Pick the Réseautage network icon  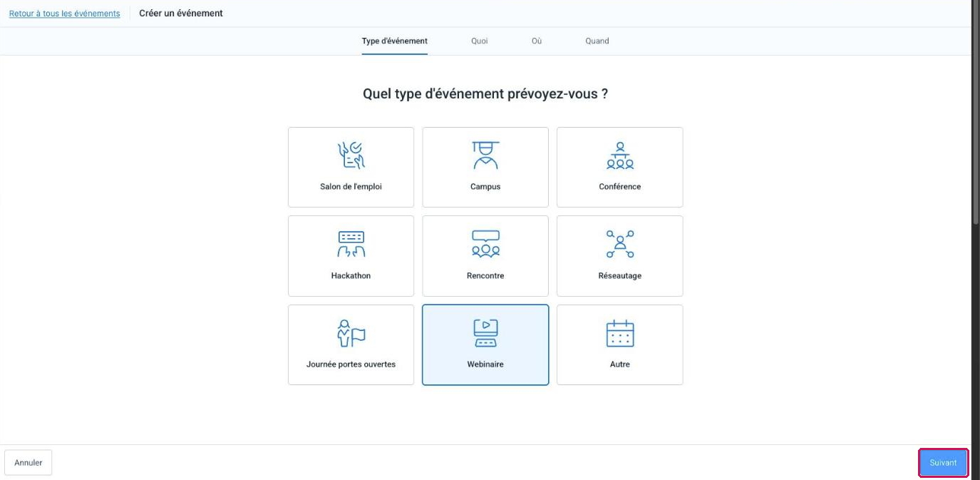click(620, 244)
